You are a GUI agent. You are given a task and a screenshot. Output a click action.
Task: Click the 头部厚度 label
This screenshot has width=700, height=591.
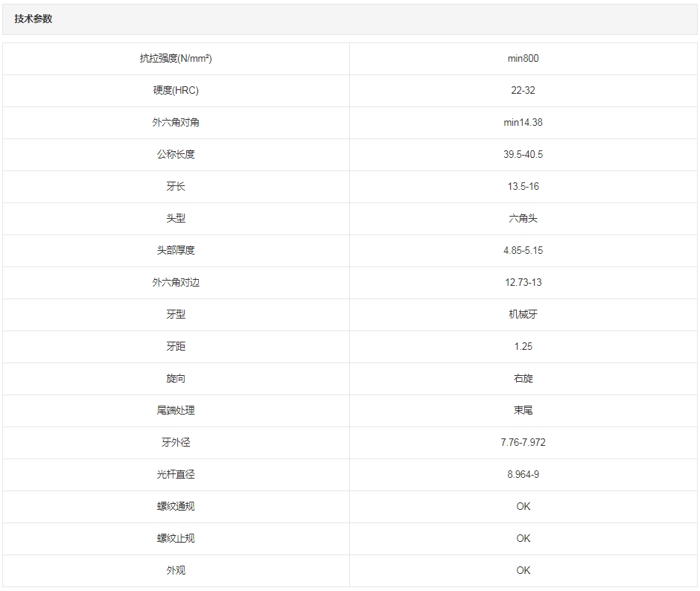pyautogui.click(x=176, y=251)
